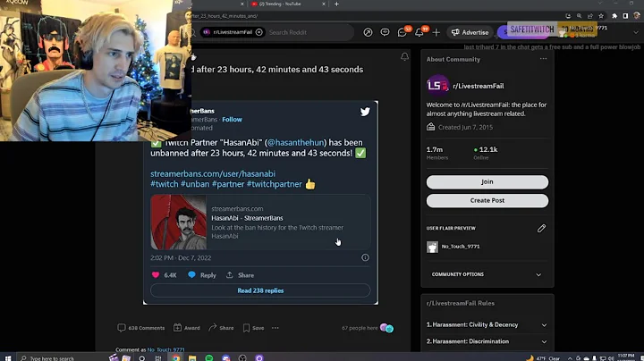644x361 pixels.
Task: Show hidden system tray icons
Action: pyautogui.click(x=570, y=358)
